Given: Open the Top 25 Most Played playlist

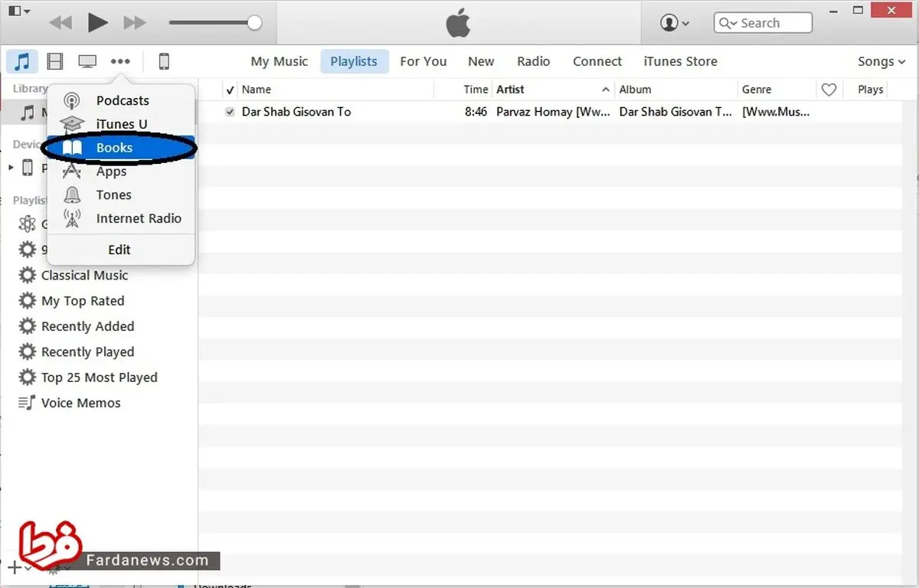Looking at the screenshot, I should click(x=99, y=377).
